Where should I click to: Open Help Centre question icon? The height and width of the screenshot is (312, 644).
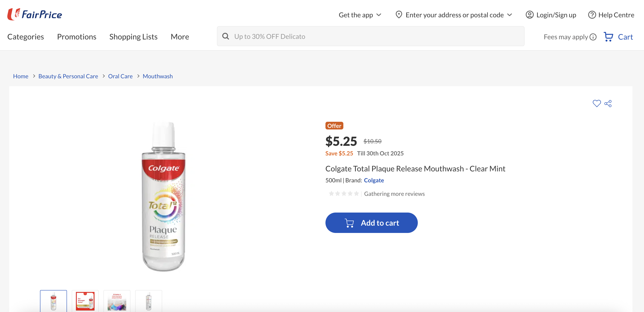(x=591, y=15)
